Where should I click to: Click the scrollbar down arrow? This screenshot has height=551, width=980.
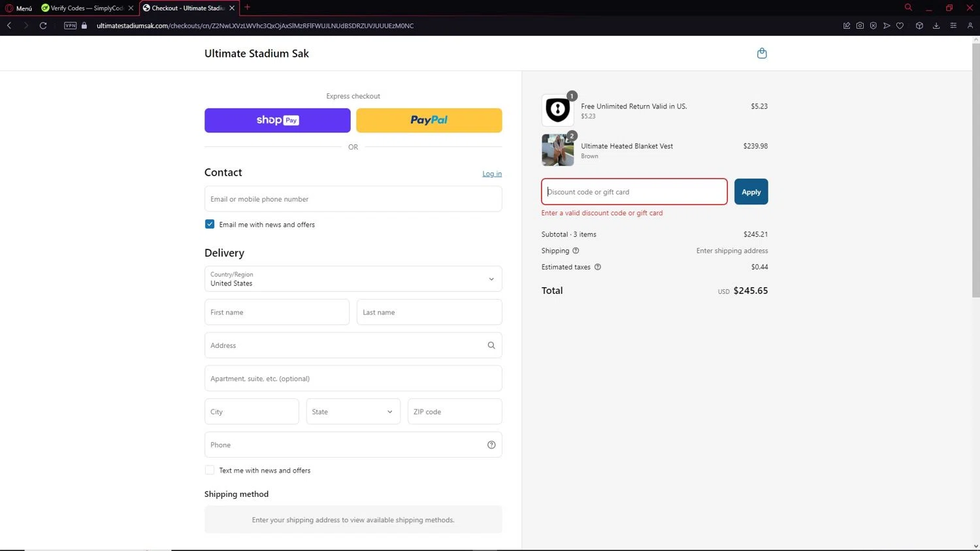click(x=976, y=546)
